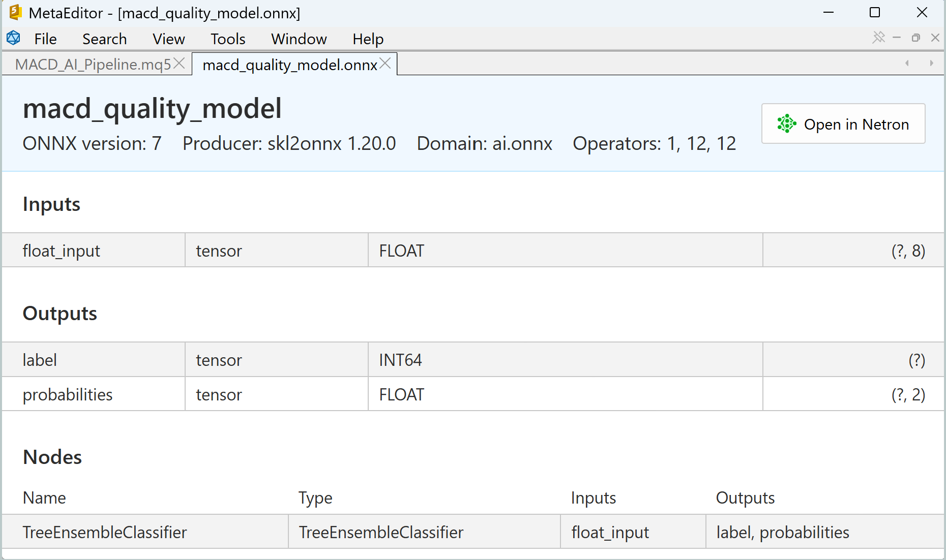
Task: Click the Inputs column header in Nodes
Action: pyautogui.click(x=593, y=497)
